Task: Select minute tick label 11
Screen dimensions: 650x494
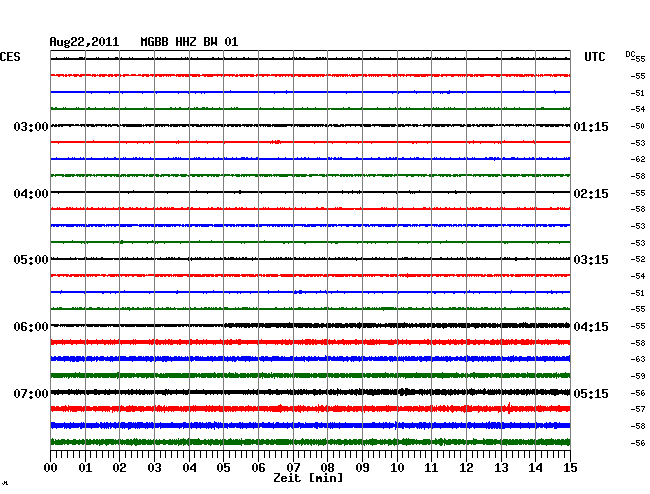Action: (x=431, y=468)
